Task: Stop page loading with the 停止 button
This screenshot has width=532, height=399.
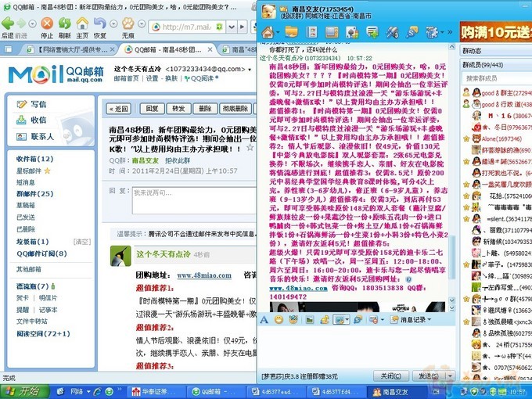Action: click(x=47, y=23)
